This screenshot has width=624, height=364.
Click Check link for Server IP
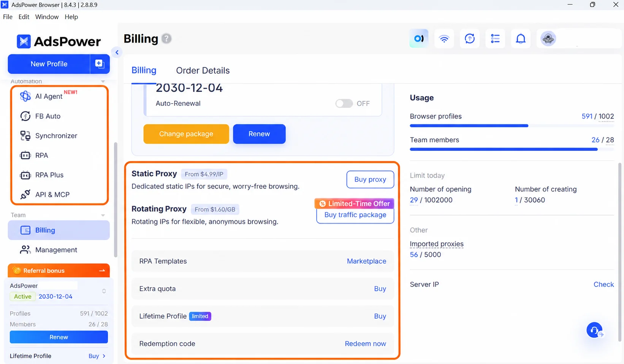click(603, 284)
